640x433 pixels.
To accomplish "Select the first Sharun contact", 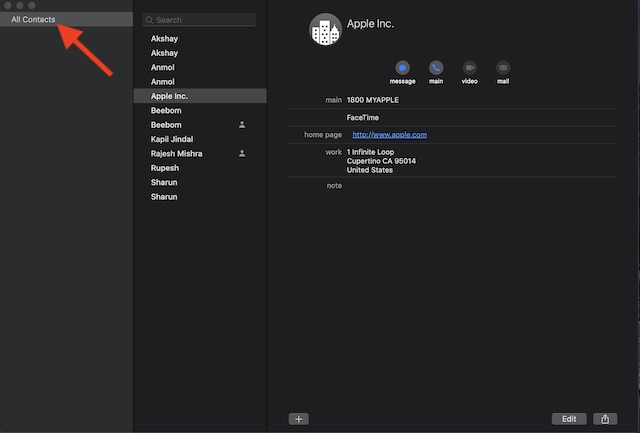I will [x=200, y=182].
